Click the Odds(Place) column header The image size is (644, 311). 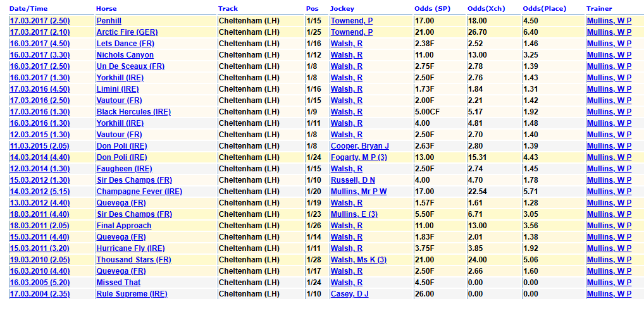click(x=544, y=9)
